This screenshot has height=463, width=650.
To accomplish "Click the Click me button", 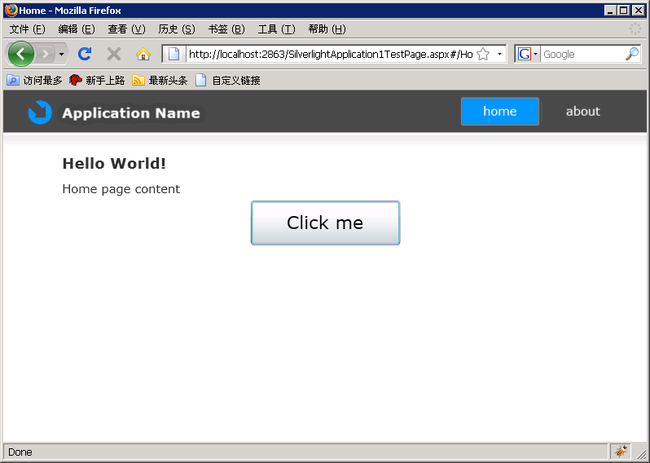I will 325,223.
